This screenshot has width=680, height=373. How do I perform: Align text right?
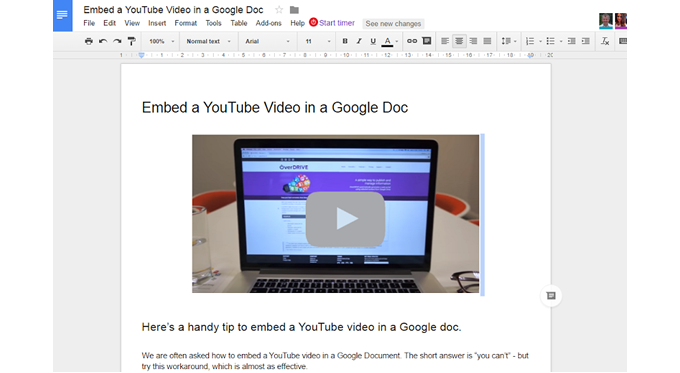pyautogui.click(x=473, y=41)
